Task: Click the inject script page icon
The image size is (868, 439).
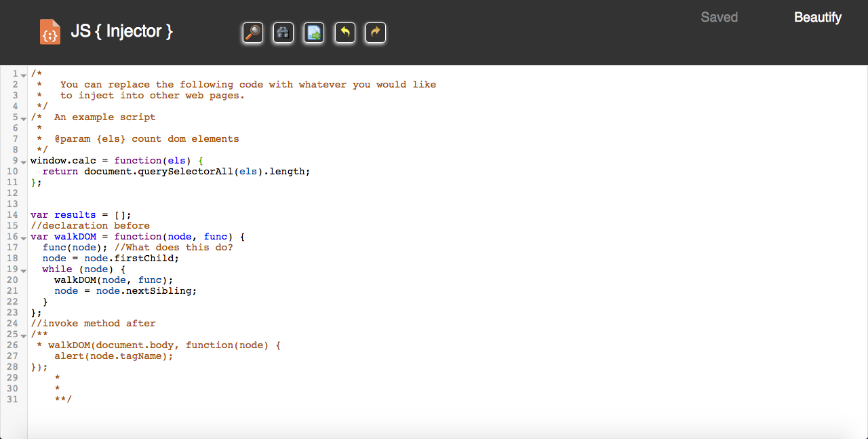Action: [313, 33]
